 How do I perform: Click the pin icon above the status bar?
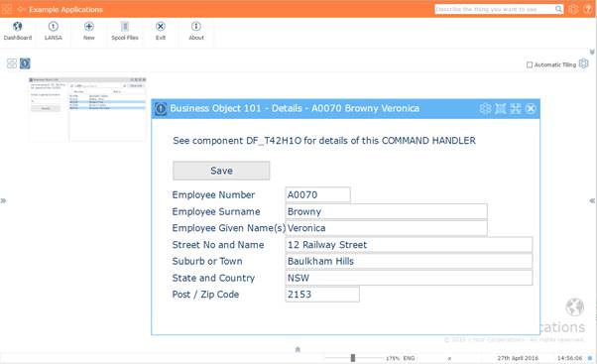click(x=298, y=349)
